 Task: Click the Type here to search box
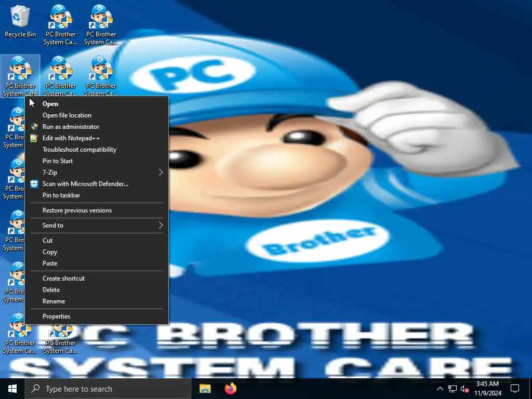click(x=108, y=389)
